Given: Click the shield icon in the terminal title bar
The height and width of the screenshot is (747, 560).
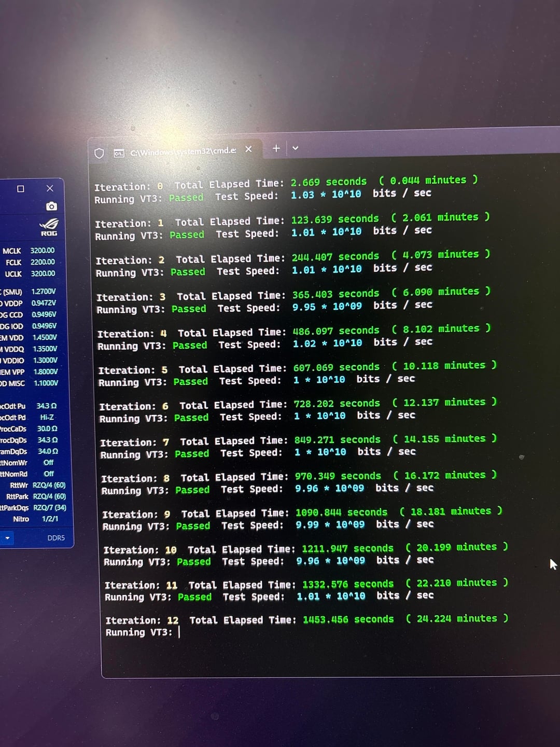Looking at the screenshot, I should coord(100,153).
